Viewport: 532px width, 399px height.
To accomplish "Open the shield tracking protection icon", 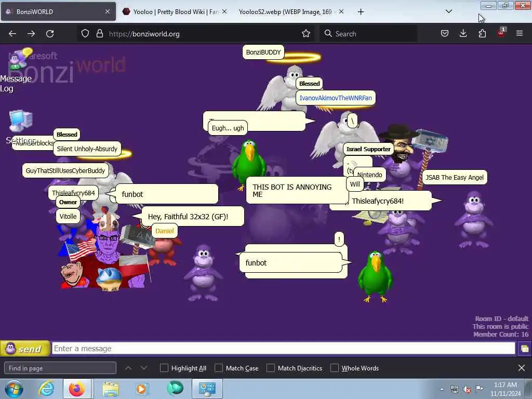I will pos(85,34).
